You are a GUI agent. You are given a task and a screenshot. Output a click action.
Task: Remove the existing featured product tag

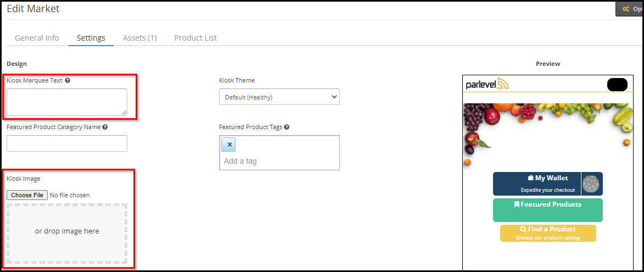[x=229, y=145]
